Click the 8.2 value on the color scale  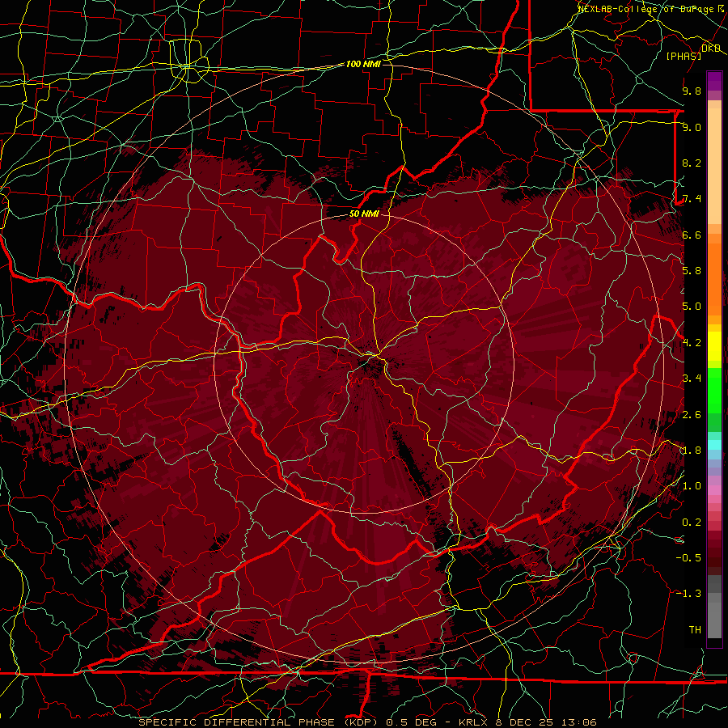tap(692, 163)
